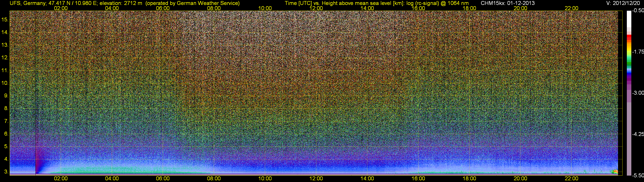Click the plot title 'Time [UTC] vs. Height above mean sea level'
This screenshot has width=644, height=182.
coord(344,3)
